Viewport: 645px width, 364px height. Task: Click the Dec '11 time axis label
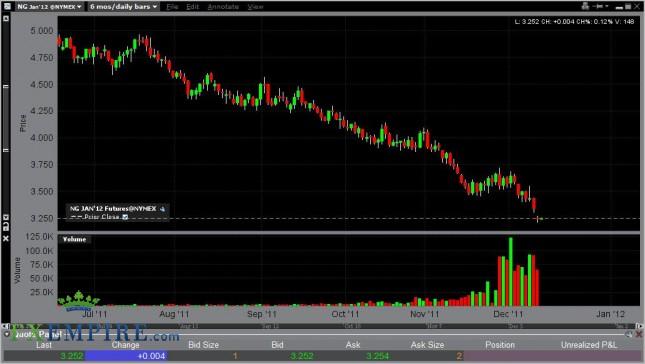tap(508, 314)
